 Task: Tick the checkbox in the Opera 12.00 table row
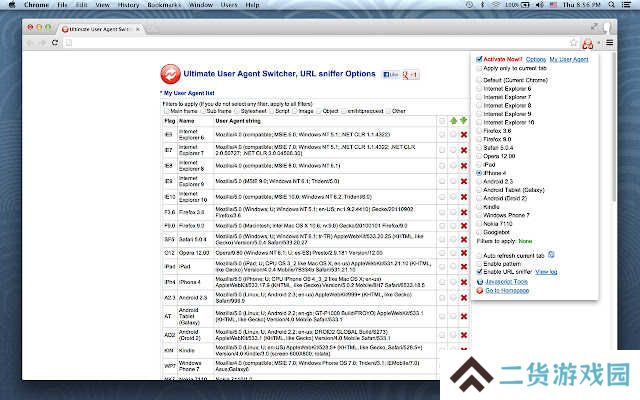(442, 253)
